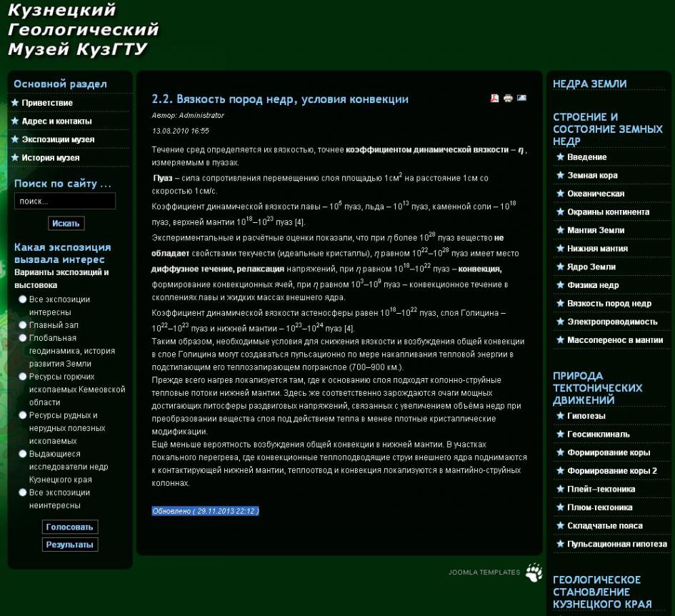Click the Joomla Templates paw logo
The width and height of the screenshot is (675, 616).
click(x=534, y=572)
